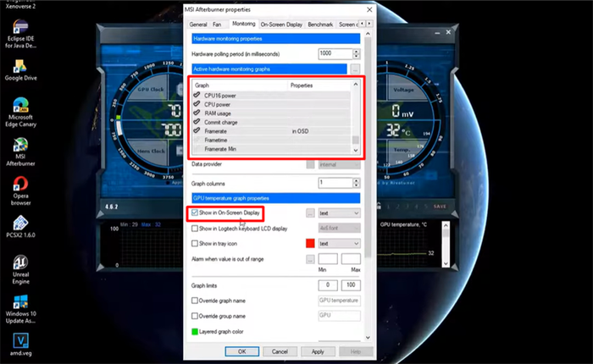The width and height of the screenshot is (593, 364).
Task: Open the internal data provider dropdown
Action: [x=339, y=164]
